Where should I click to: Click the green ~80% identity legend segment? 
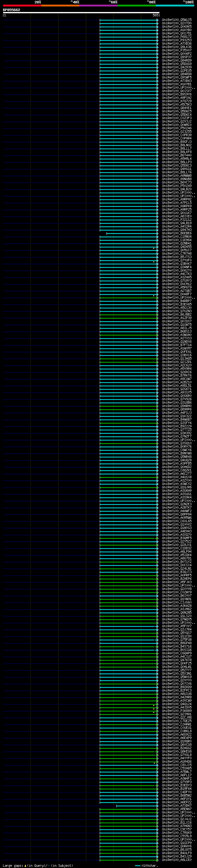pyautogui.click(x=137, y=6)
